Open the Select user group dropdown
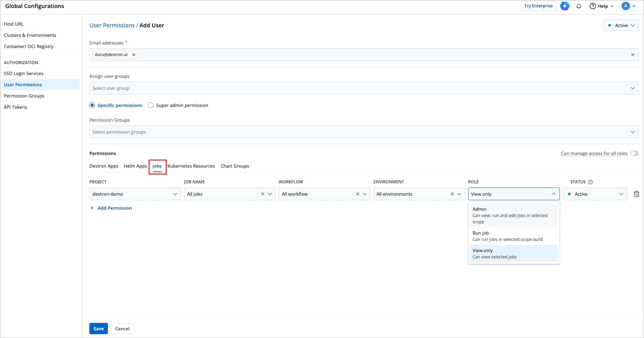This screenshot has width=644, height=338. [x=364, y=88]
